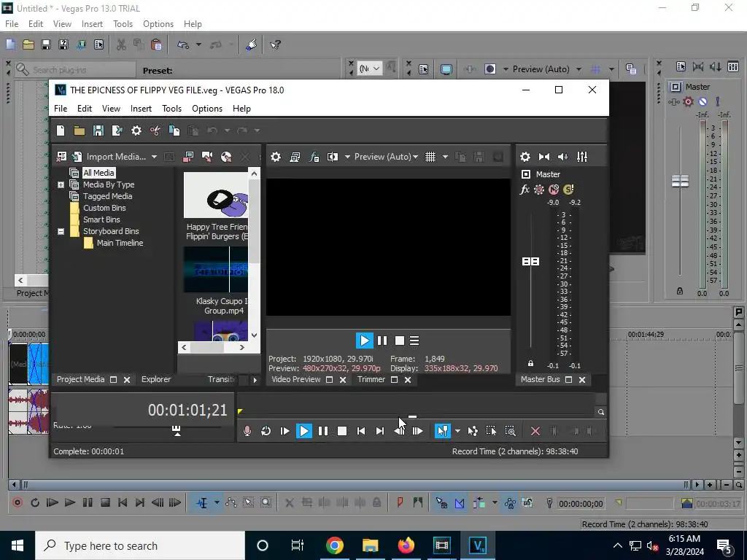747x560 pixels.
Task: Click Split Screen View icon in preview toolbar
Action: [x=333, y=157]
